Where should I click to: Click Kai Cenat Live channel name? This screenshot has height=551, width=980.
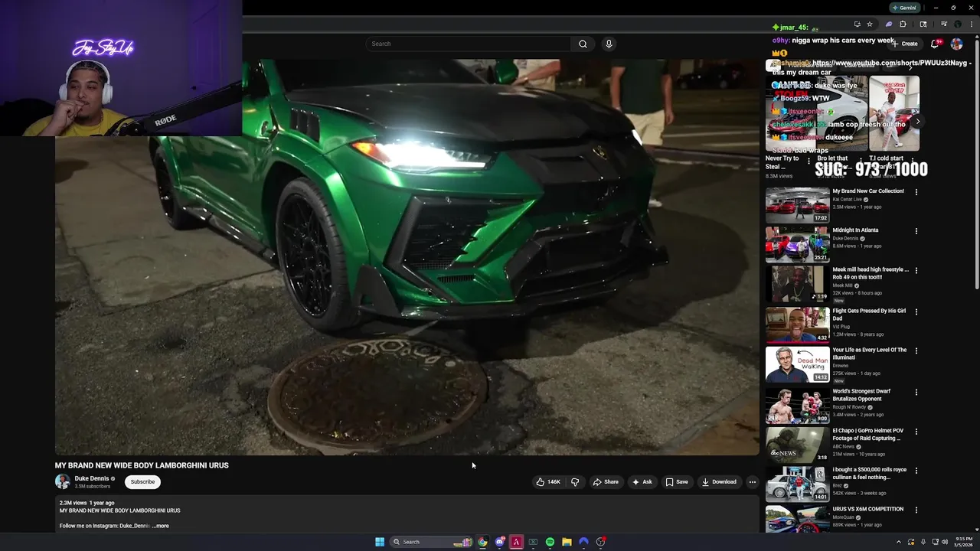point(847,200)
